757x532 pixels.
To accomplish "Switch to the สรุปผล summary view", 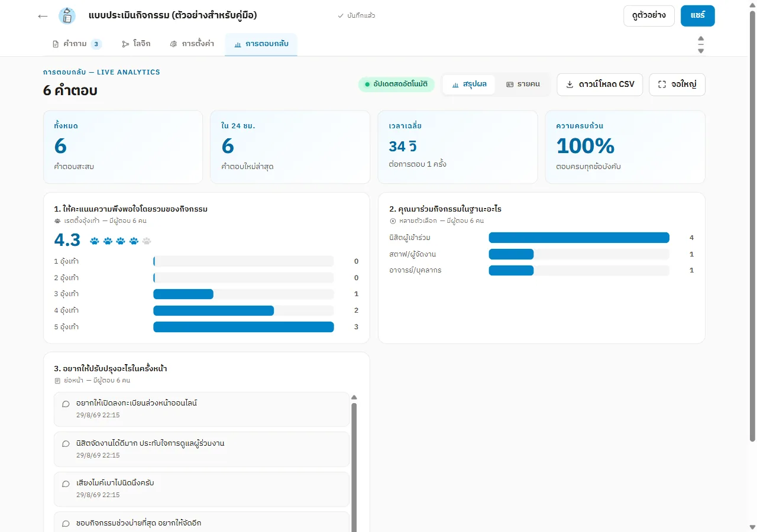I will click(x=469, y=85).
